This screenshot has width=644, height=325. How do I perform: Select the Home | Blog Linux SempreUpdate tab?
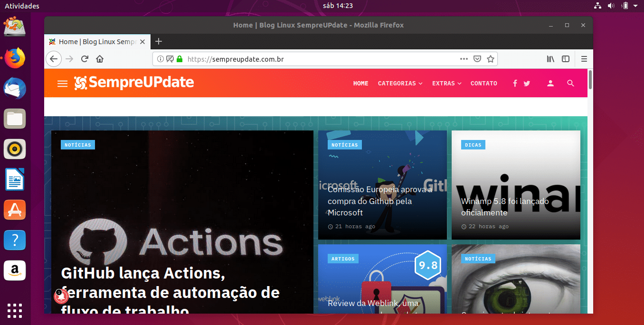97,42
